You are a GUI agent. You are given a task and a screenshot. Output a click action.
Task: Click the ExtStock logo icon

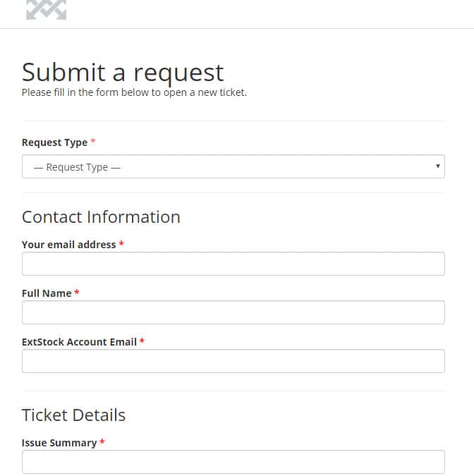pos(46,9)
